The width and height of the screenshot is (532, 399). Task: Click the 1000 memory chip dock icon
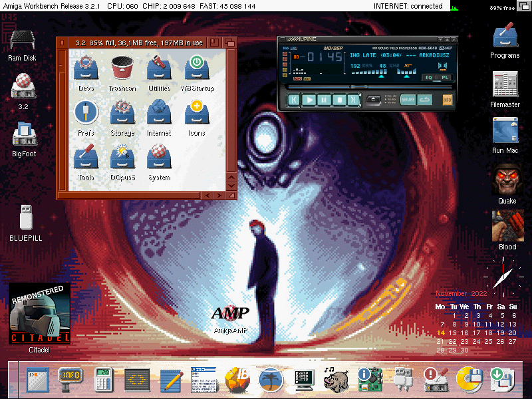[x=70, y=379]
